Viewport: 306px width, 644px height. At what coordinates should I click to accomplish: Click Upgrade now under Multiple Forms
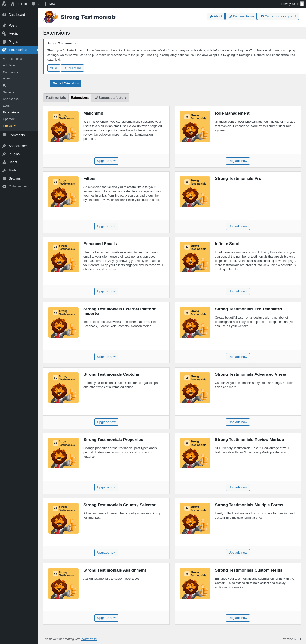(238, 552)
